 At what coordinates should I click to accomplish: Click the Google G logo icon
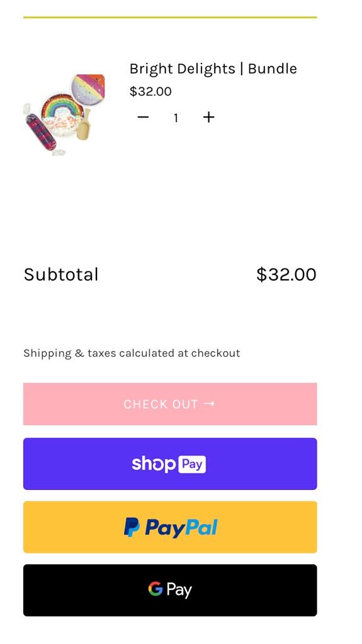pos(156,589)
